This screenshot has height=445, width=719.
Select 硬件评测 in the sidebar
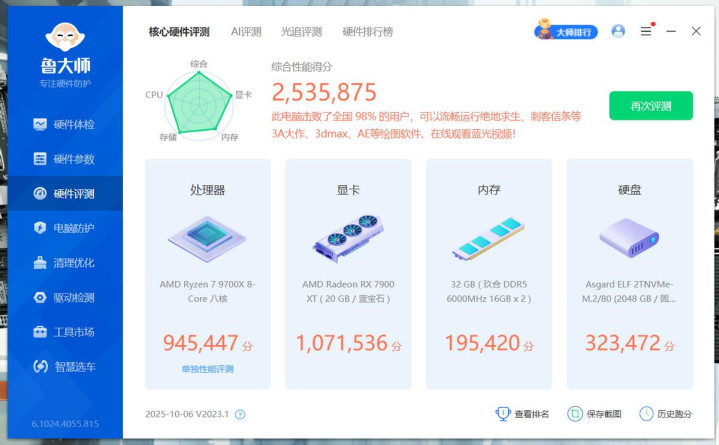pos(65,194)
